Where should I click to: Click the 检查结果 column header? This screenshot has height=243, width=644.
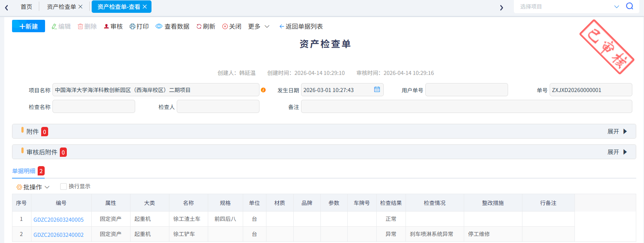click(x=391, y=203)
